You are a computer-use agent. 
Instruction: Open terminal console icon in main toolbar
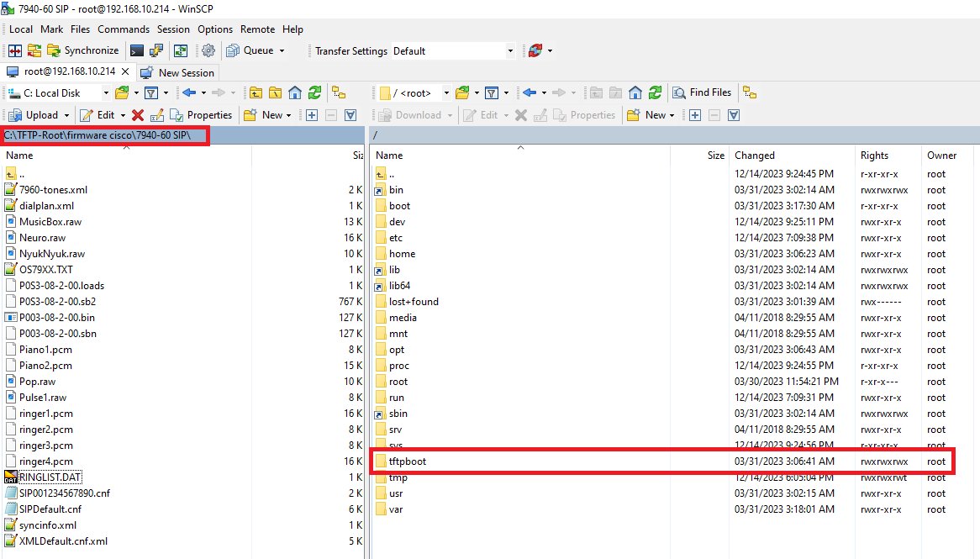pyautogui.click(x=137, y=51)
